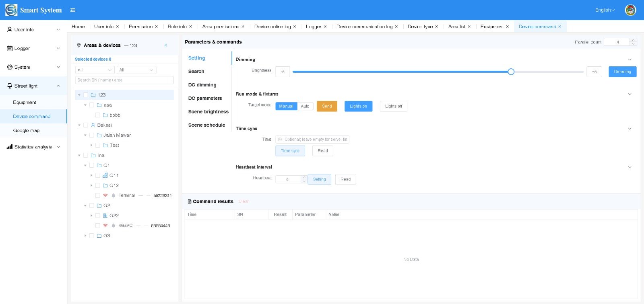The height and width of the screenshot is (304, 644).
Task: Click the Statistics analysis bar chart icon
Action: 10,147
